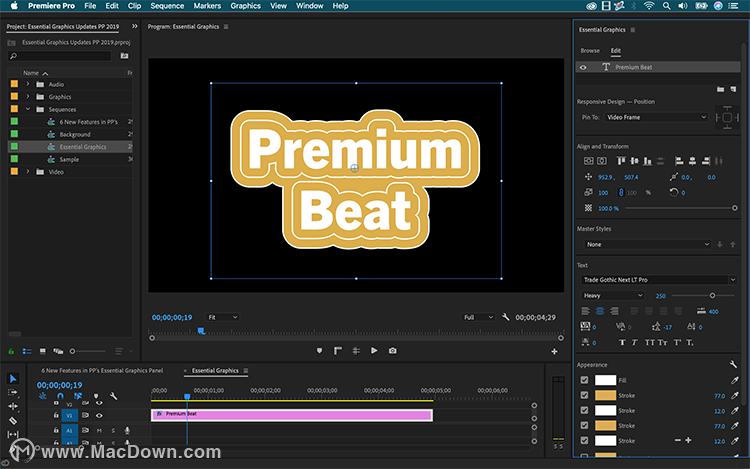Solo audio track A1
750x469 pixels.
(x=113, y=431)
